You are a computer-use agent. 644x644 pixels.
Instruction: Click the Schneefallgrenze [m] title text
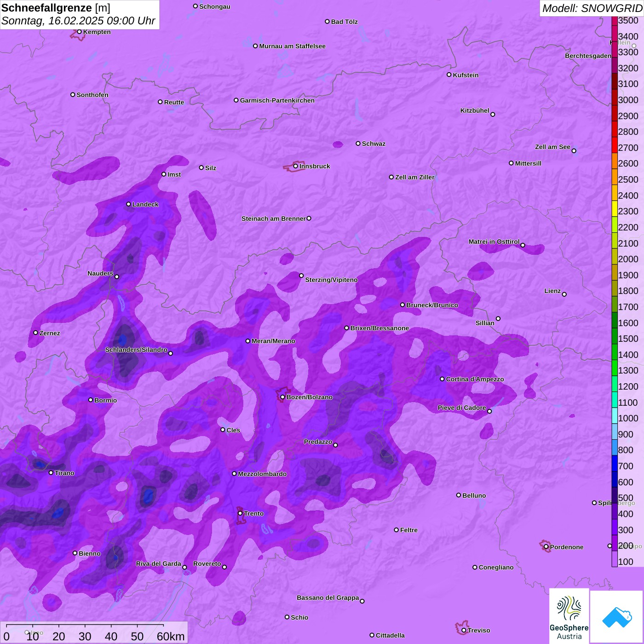(x=56, y=8)
